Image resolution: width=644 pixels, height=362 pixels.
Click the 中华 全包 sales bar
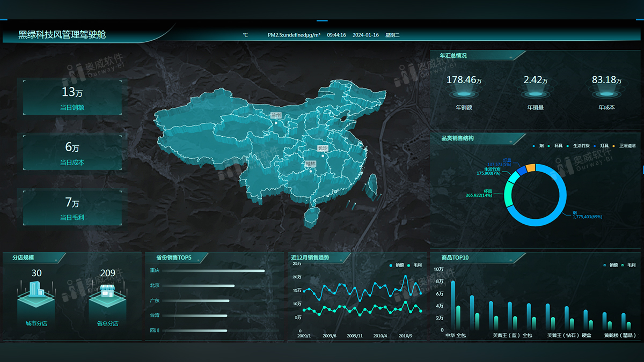pyautogui.click(x=453, y=306)
